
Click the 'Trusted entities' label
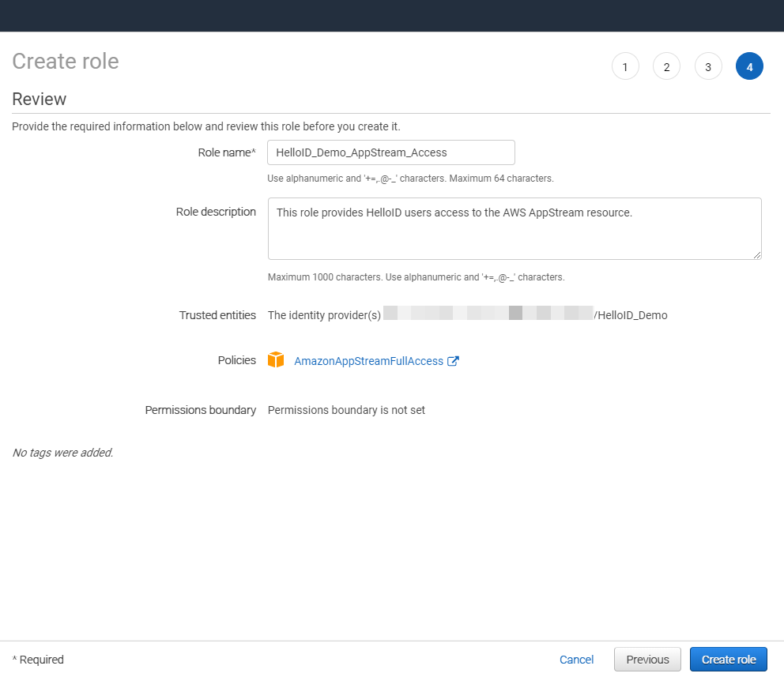pos(217,315)
